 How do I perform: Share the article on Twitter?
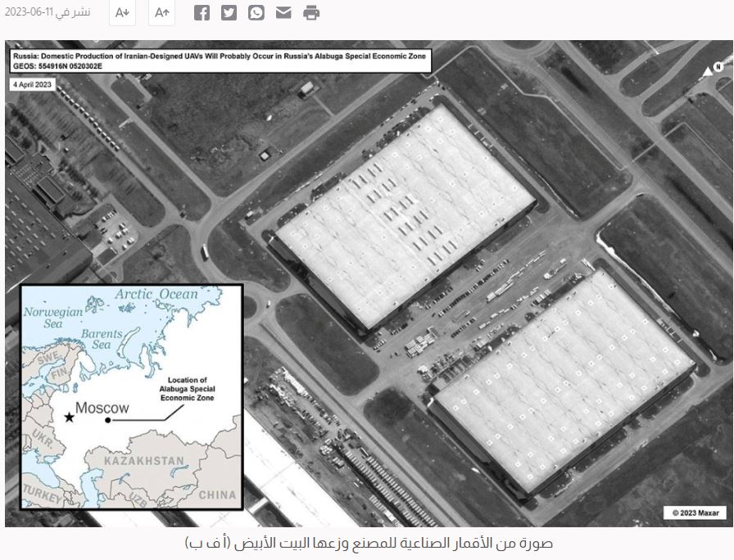pos(229,12)
